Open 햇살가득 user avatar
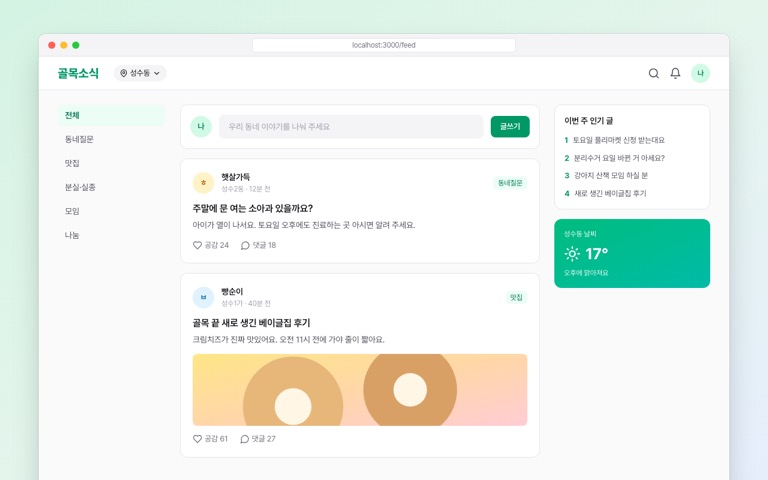Image resolution: width=768 pixels, height=480 pixels. pyautogui.click(x=203, y=183)
